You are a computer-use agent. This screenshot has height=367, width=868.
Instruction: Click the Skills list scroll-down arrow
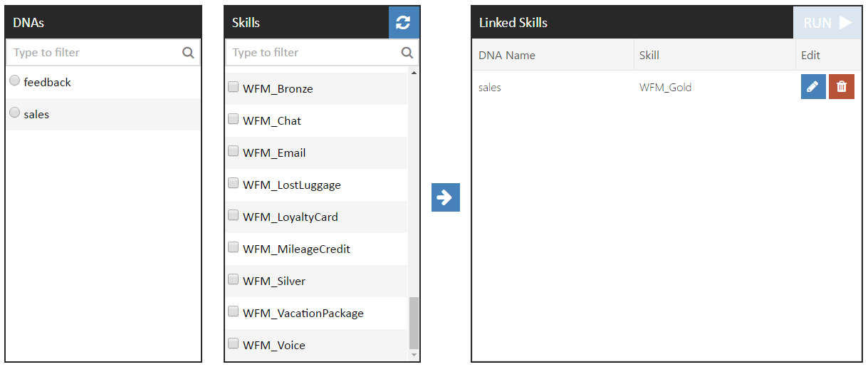[414, 354]
